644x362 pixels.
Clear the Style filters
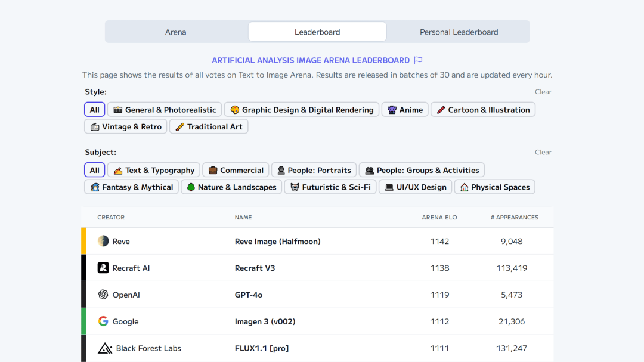click(543, 92)
